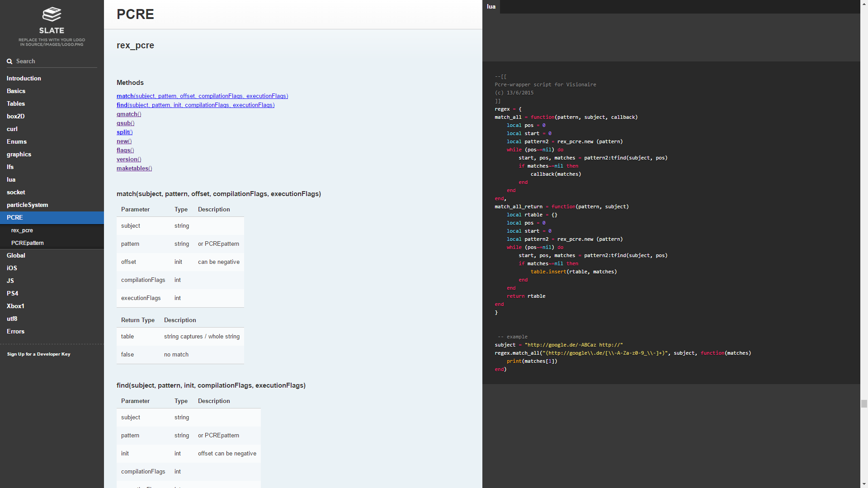
Task: Click the 'no match' cell
Action: click(202, 355)
